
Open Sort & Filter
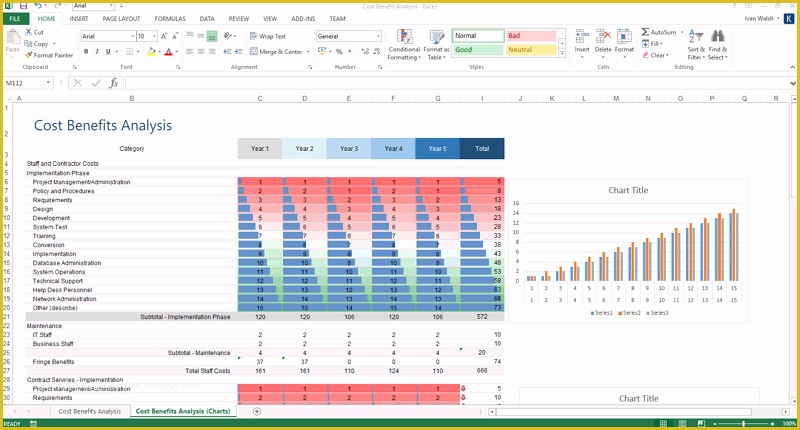[x=696, y=45]
